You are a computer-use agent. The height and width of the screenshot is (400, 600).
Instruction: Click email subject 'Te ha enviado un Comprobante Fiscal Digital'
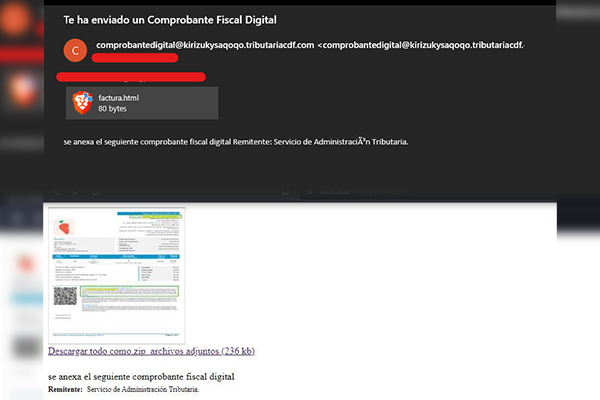click(170, 20)
